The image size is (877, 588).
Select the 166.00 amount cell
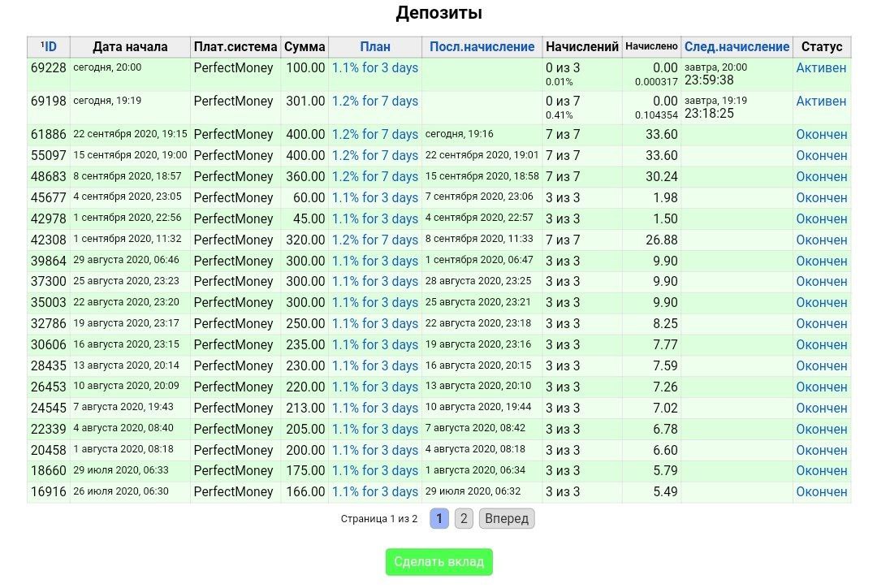coord(305,492)
